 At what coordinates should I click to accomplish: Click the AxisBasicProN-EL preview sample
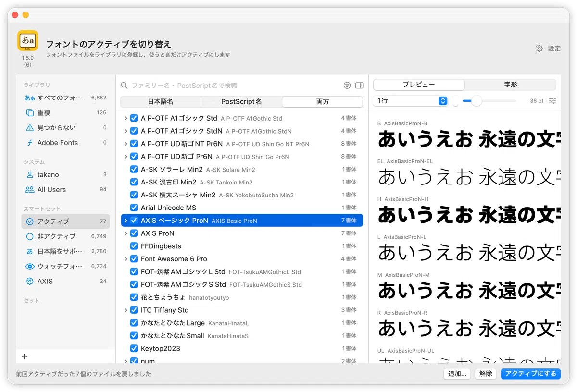[x=469, y=177]
